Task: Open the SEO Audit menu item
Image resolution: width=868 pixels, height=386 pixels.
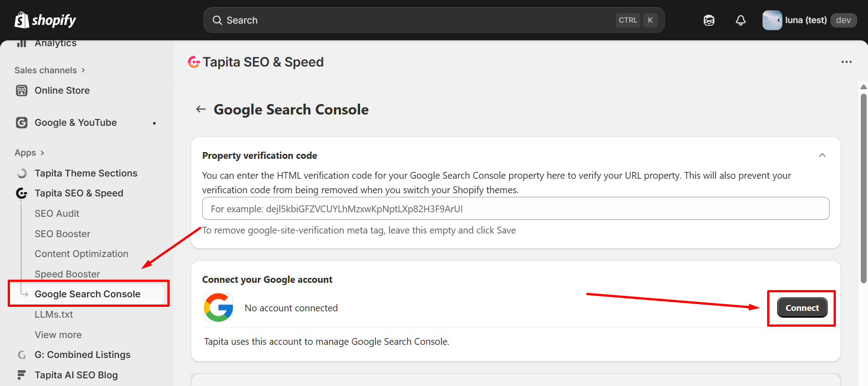Action: point(57,214)
